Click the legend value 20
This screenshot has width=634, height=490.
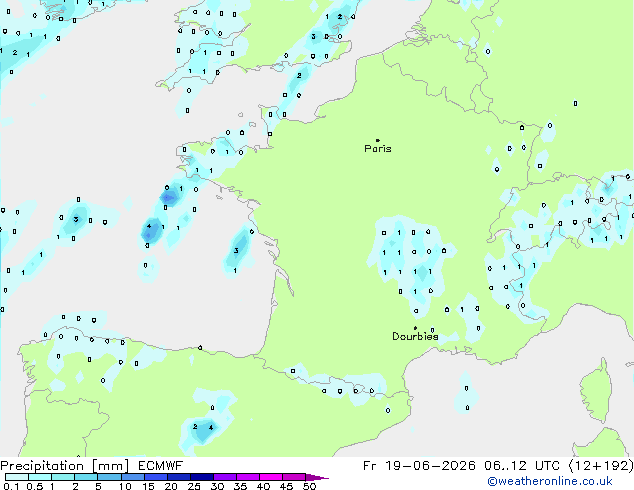pyautogui.click(x=171, y=486)
